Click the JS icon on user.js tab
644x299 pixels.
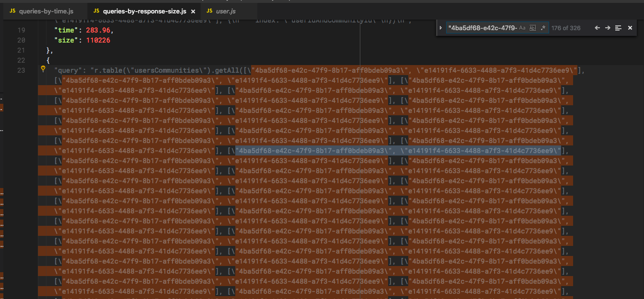click(x=210, y=11)
